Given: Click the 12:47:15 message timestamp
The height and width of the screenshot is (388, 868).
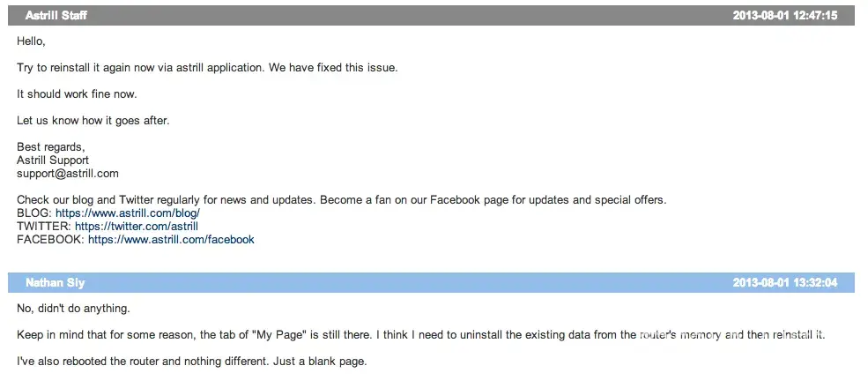Looking at the screenshot, I should [x=784, y=16].
